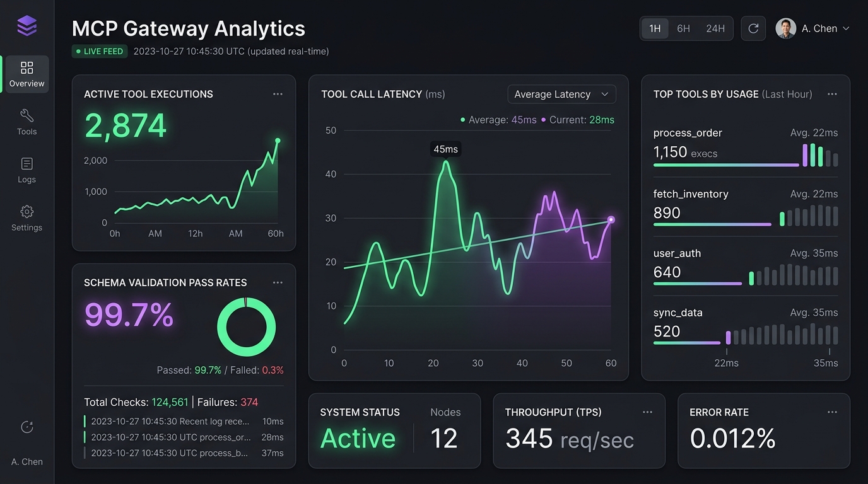Click the fetch_inventory usage progress bar
868x484 pixels.
712,224
